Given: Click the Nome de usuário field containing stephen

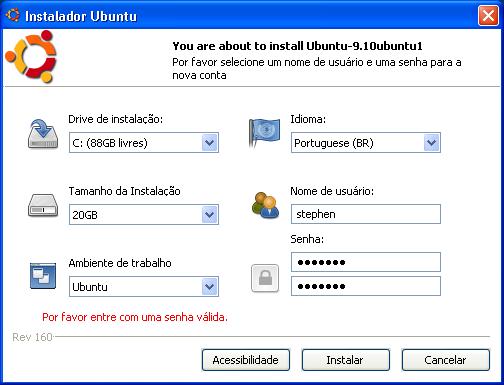Looking at the screenshot, I should 366,214.
